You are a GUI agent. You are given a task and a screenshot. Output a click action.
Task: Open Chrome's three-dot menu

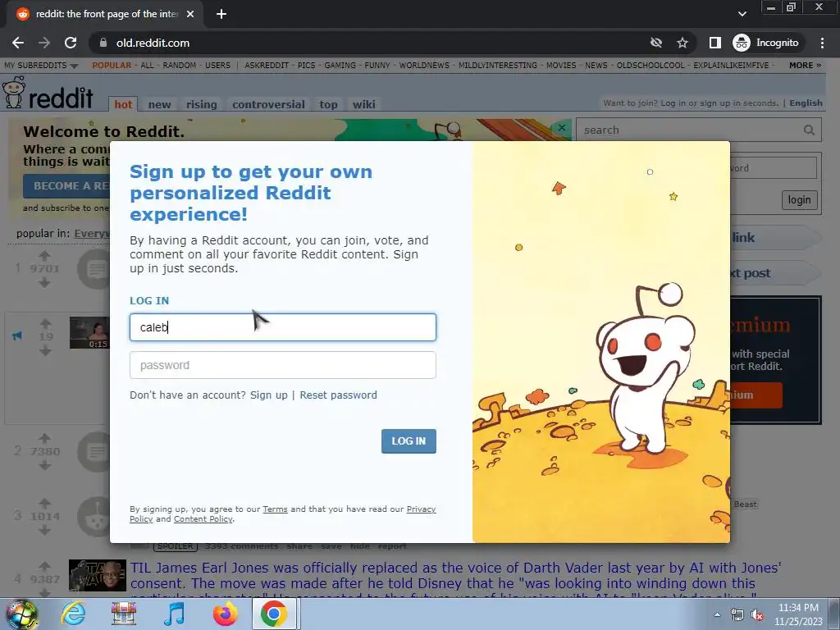[x=822, y=43]
